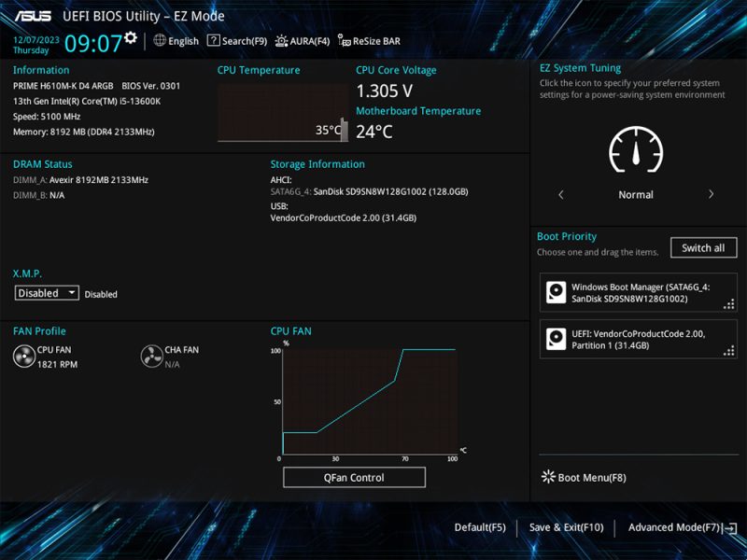The height and width of the screenshot is (560, 747).
Task: Switch to Advanced Mode(F7)
Action: 683,527
